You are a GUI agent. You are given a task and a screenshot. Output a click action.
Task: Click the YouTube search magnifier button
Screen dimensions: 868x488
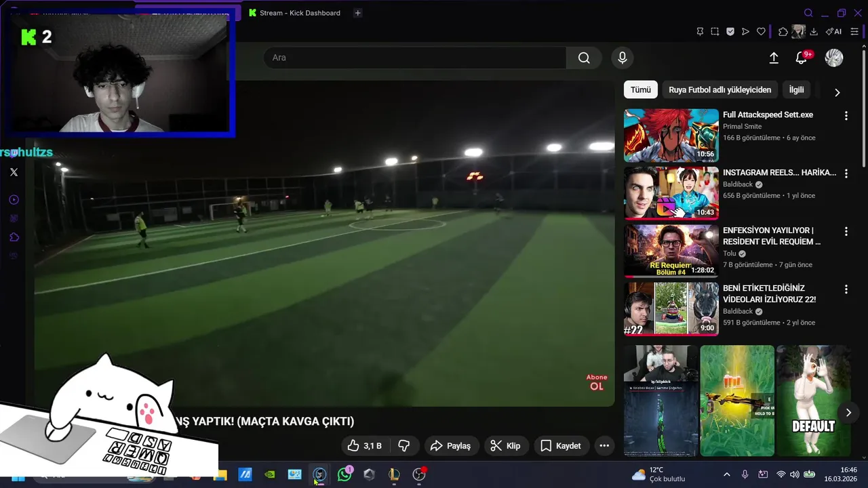click(584, 58)
